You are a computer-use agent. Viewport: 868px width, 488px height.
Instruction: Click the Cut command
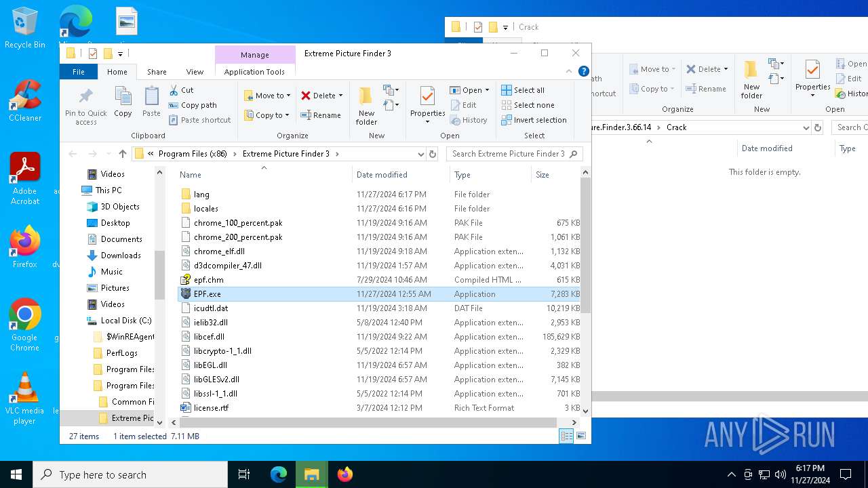point(181,90)
